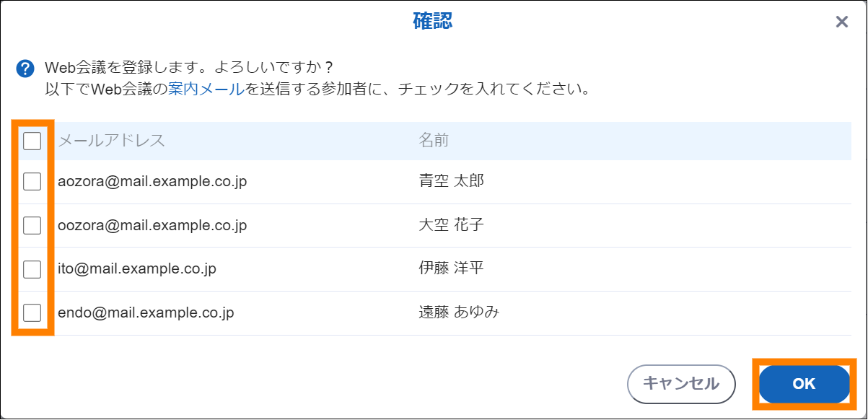Screen dimensions: 868x420
Task: Check the box for oozora@mail.example.co.jp
Action: [x=32, y=225]
